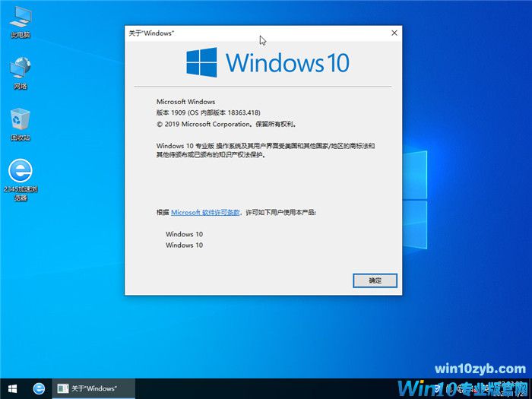Click the version 1909 build 18363.418 text

[208, 112]
